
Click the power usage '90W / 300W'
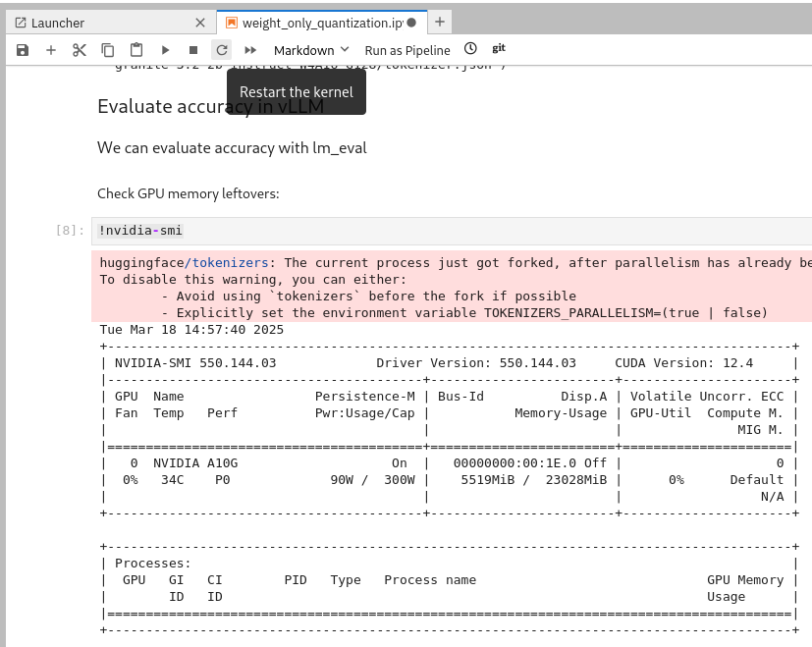tap(372, 480)
